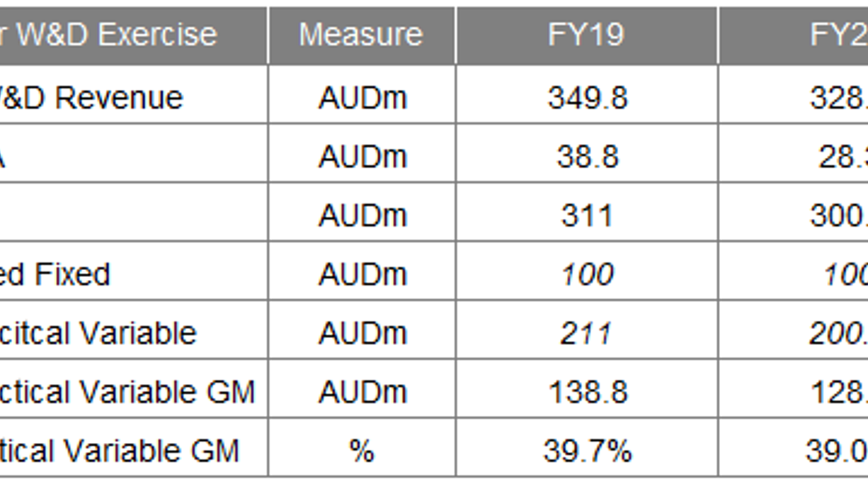Click the W&D Revenue row label
The width and height of the screenshot is (868, 489).
(133, 97)
